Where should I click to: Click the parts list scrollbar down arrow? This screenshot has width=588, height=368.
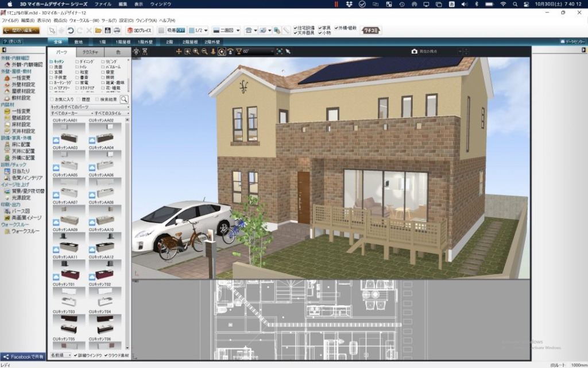pos(127,347)
